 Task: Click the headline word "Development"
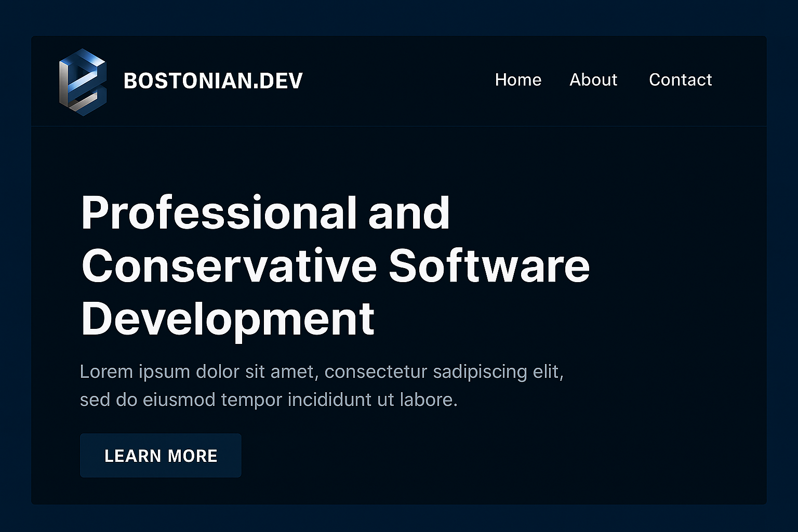pos(228,319)
